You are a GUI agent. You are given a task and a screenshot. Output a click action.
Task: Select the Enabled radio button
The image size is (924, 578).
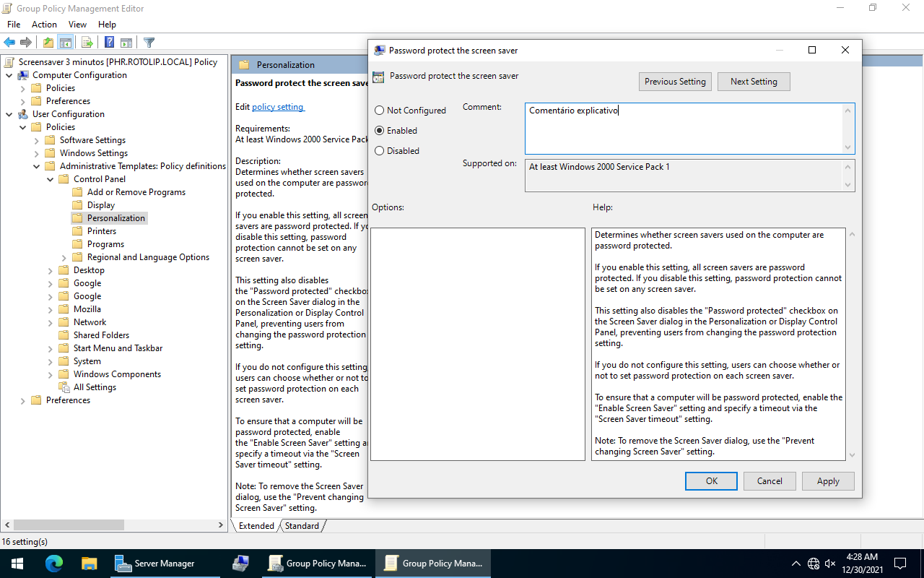click(380, 131)
